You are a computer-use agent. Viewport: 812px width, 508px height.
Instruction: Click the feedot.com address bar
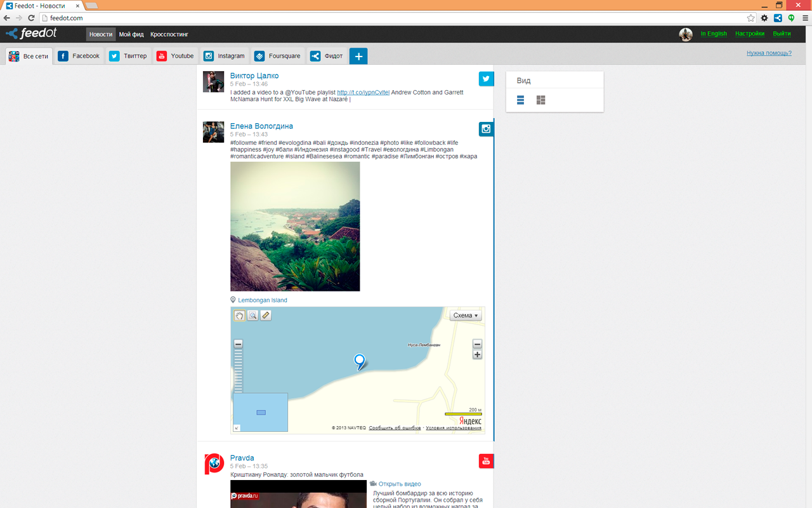pyautogui.click(x=393, y=18)
